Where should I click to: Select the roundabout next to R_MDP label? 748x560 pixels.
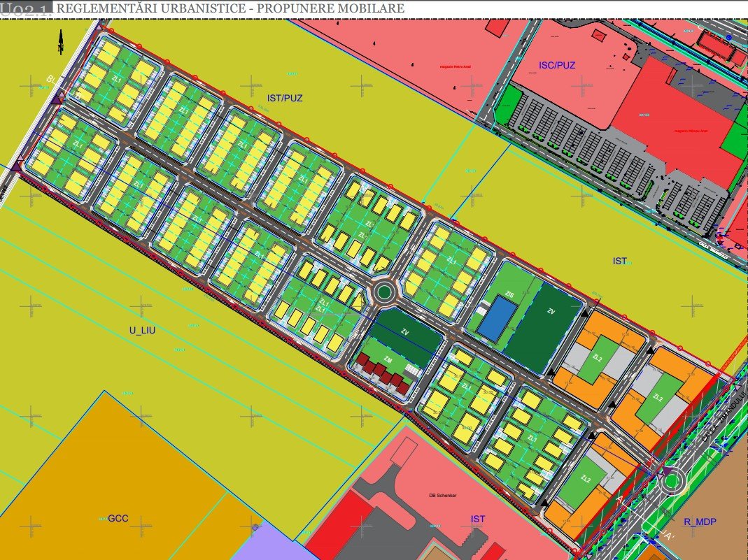[x=671, y=482]
